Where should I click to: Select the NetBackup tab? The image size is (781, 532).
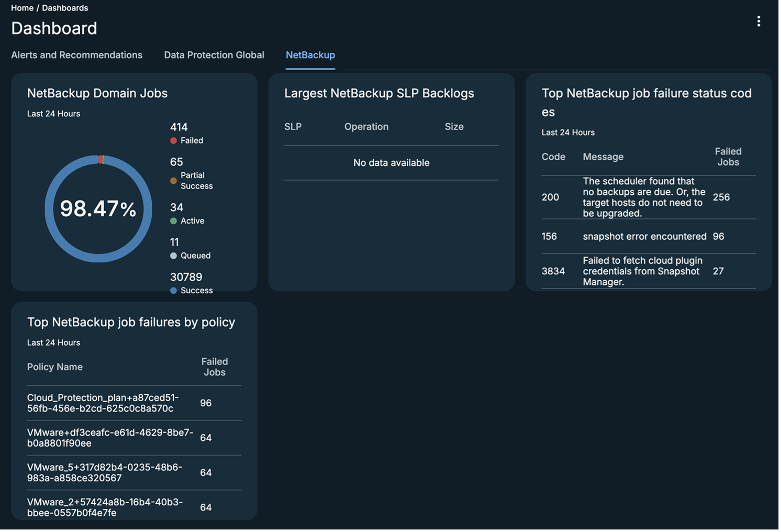pos(310,55)
